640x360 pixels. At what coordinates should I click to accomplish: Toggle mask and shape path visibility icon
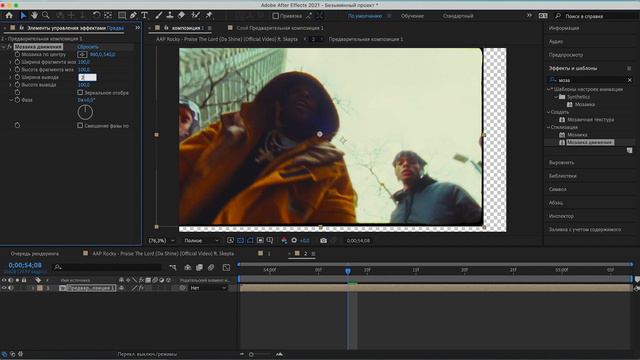(x=250, y=240)
